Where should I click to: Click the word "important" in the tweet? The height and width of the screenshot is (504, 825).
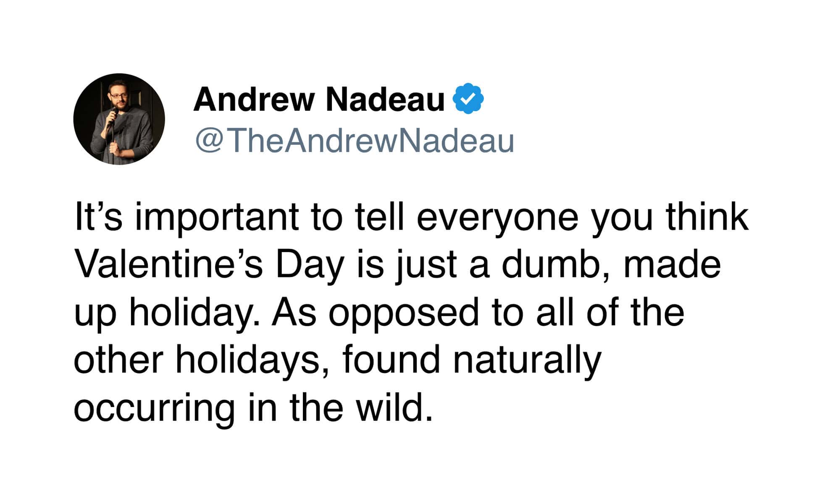click(x=217, y=217)
